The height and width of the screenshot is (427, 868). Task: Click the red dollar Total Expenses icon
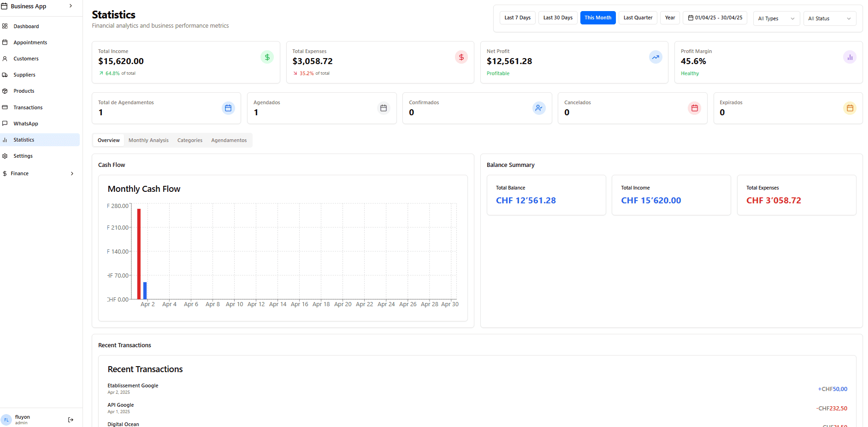pyautogui.click(x=461, y=57)
